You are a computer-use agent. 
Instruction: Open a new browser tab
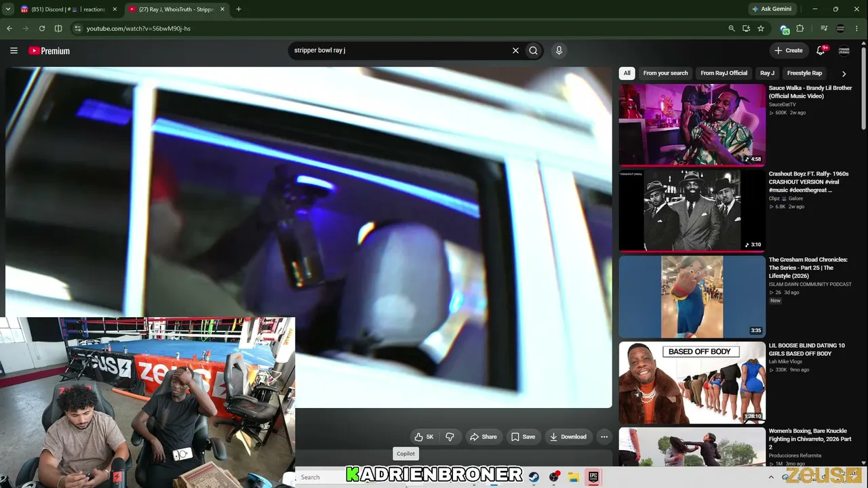coord(239,9)
